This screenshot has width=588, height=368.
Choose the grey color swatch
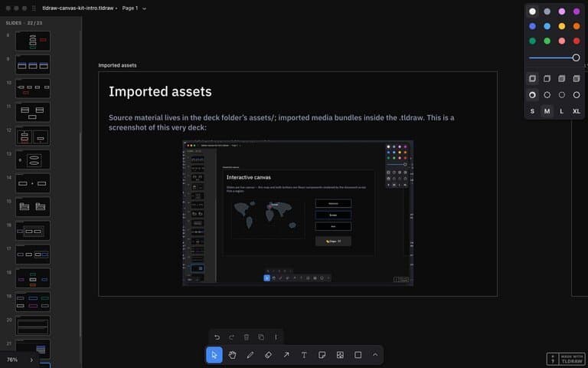[547, 11]
